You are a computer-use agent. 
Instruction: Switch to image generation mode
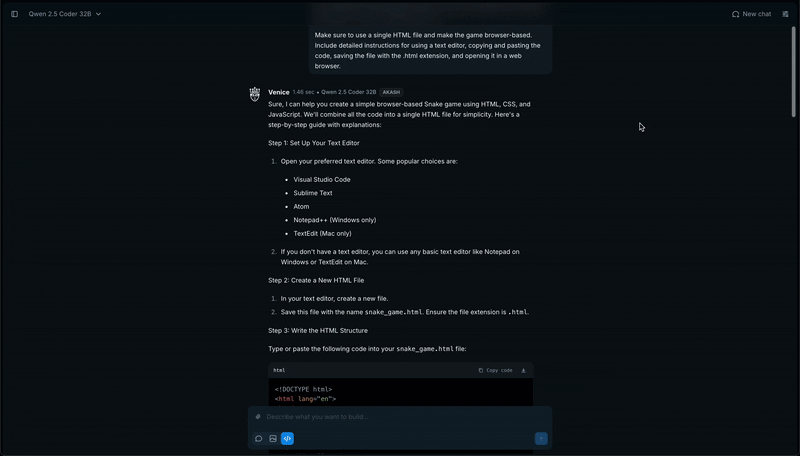click(273, 439)
